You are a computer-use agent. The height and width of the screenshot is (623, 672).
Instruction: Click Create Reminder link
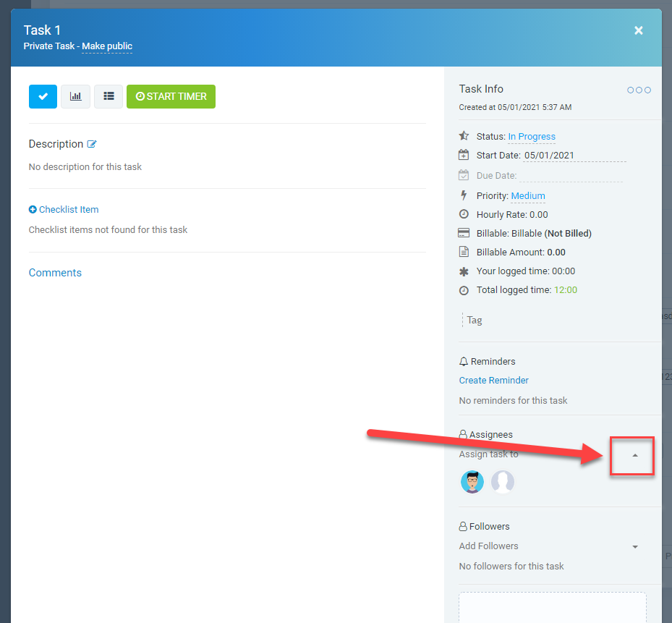pos(493,381)
